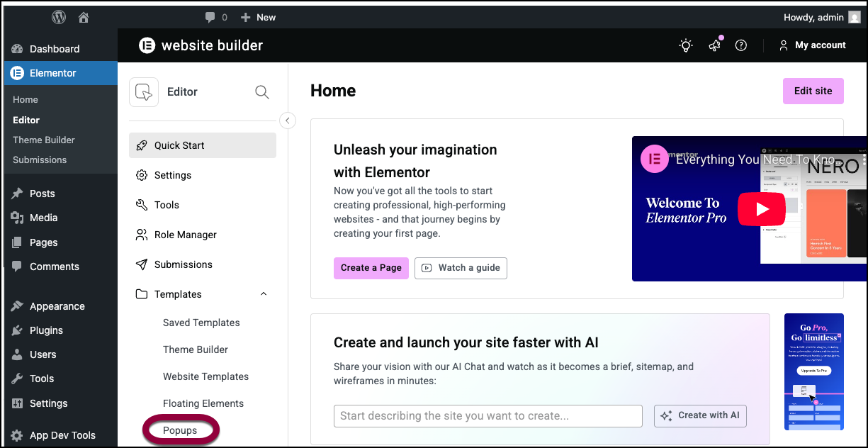Open the New content menu
868x448 pixels.
258,17
